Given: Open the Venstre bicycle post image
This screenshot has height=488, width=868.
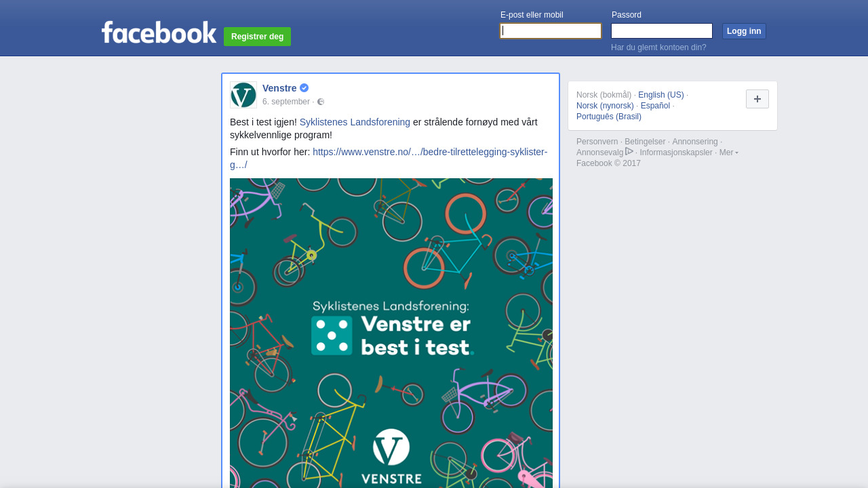Looking at the screenshot, I should coord(391,333).
